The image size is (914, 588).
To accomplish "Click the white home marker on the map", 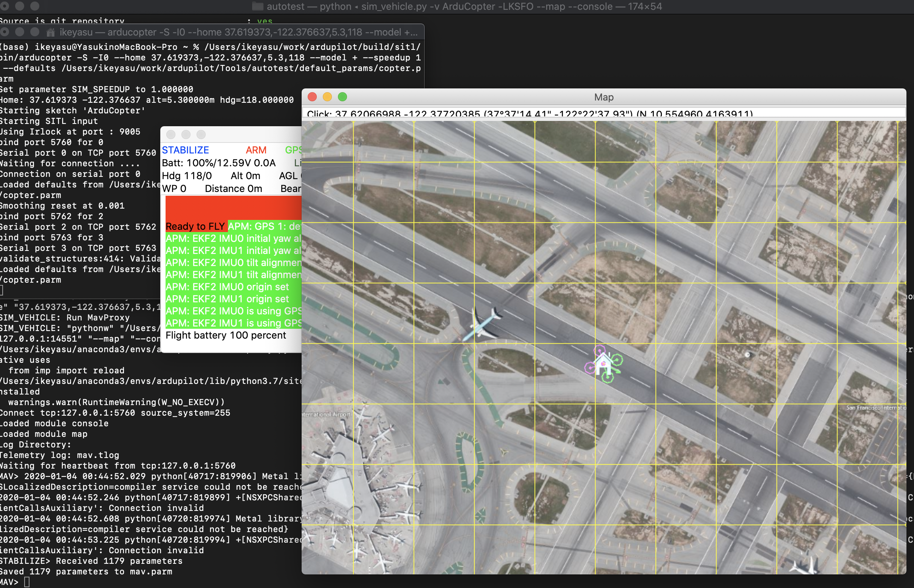I will tap(603, 363).
